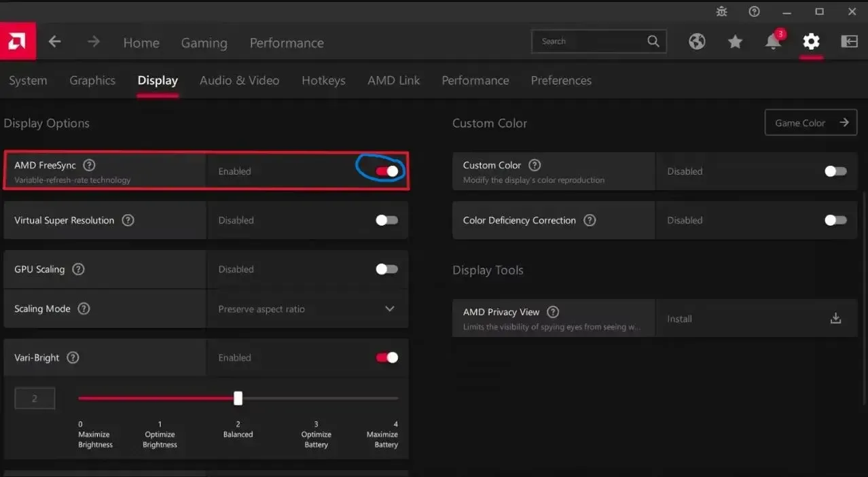
Task: Open the notifications bell
Action: click(773, 42)
